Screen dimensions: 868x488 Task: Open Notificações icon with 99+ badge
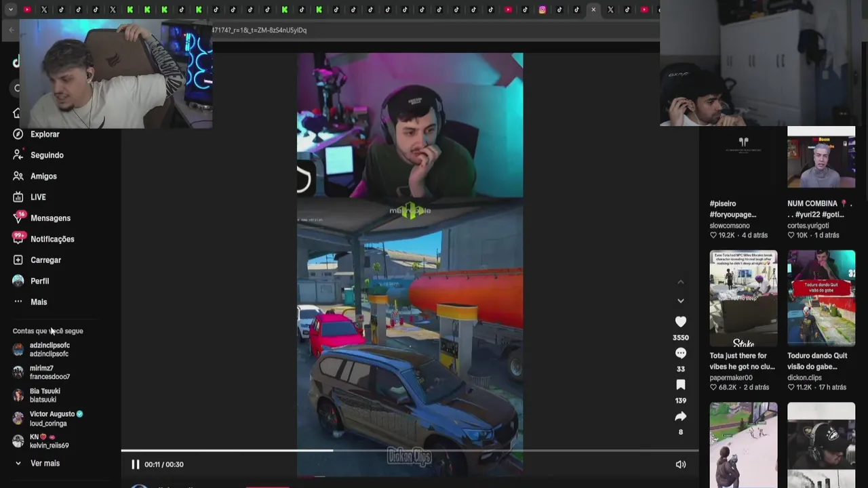tap(18, 239)
